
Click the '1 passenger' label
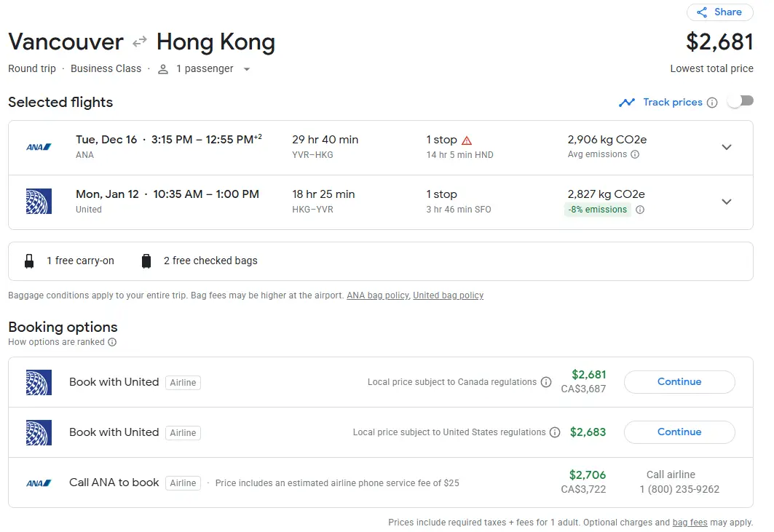click(x=205, y=68)
